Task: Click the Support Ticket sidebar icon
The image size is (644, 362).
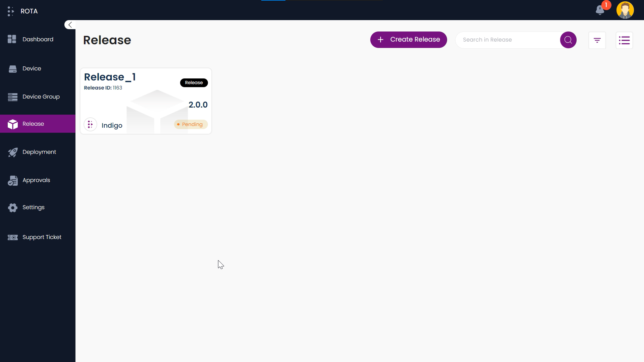Action: tap(12, 237)
